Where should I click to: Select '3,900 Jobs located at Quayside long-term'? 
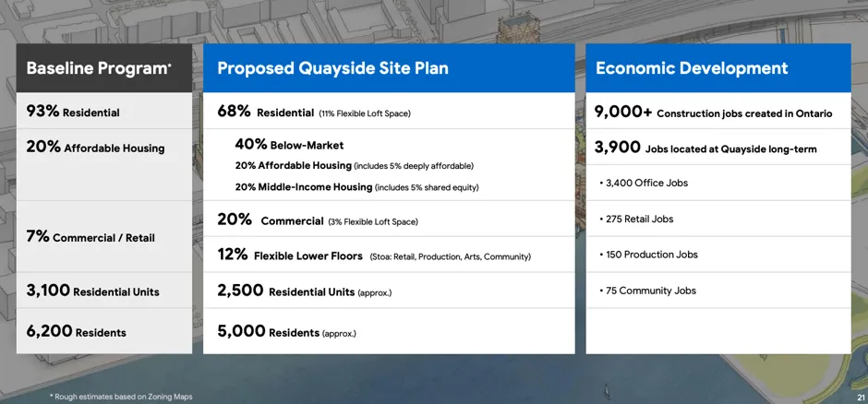point(705,148)
